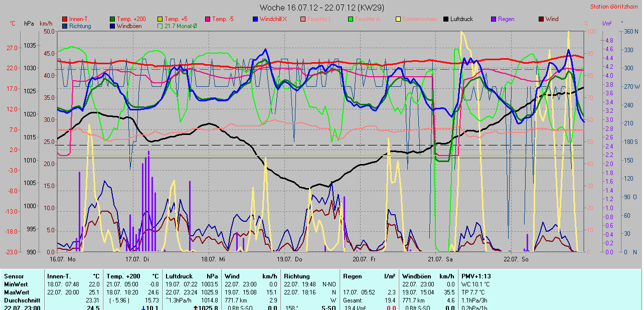The width and height of the screenshot is (644, 310).
Task: Click the 16.07. Mo date label
Action: [63, 259]
